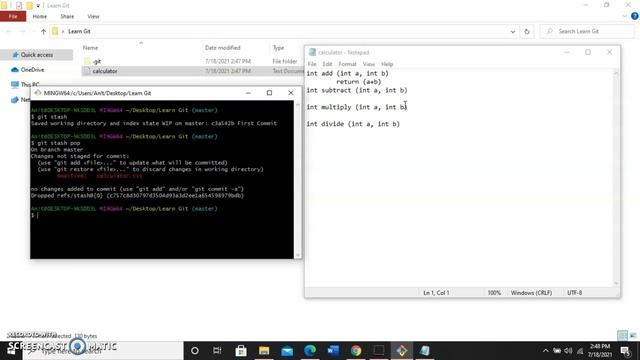Click Learn Git in the address bar
The width and height of the screenshot is (640, 360).
tap(79, 31)
